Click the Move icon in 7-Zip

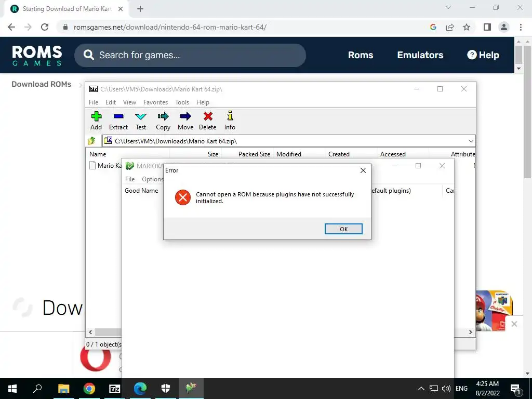tap(185, 121)
